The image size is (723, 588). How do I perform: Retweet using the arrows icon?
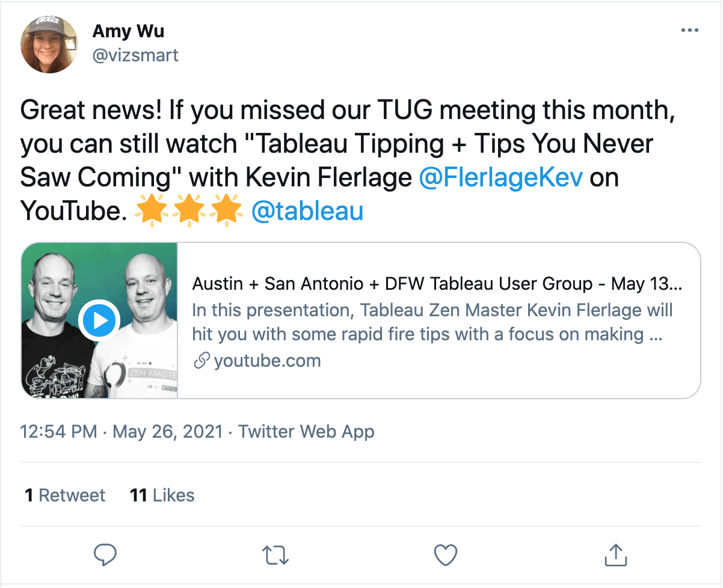[x=276, y=555]
